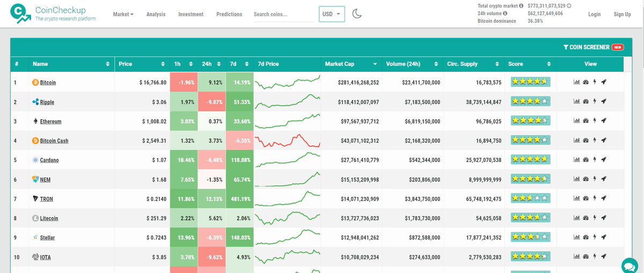The height and width of the screenshot is (273, 644).
Task: Open bar chart view for Cardano
Action: [577, 160]
